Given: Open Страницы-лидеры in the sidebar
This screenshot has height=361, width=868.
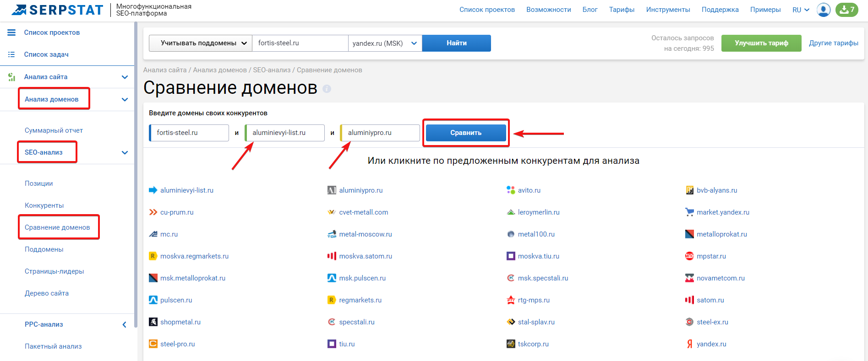Looking at the screenshot, I should [54, 271].
